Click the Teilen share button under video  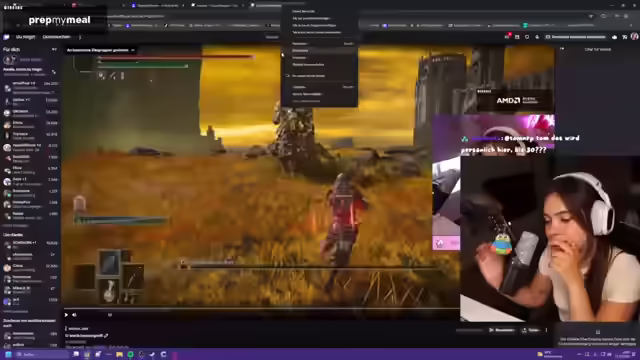[530, 330]
